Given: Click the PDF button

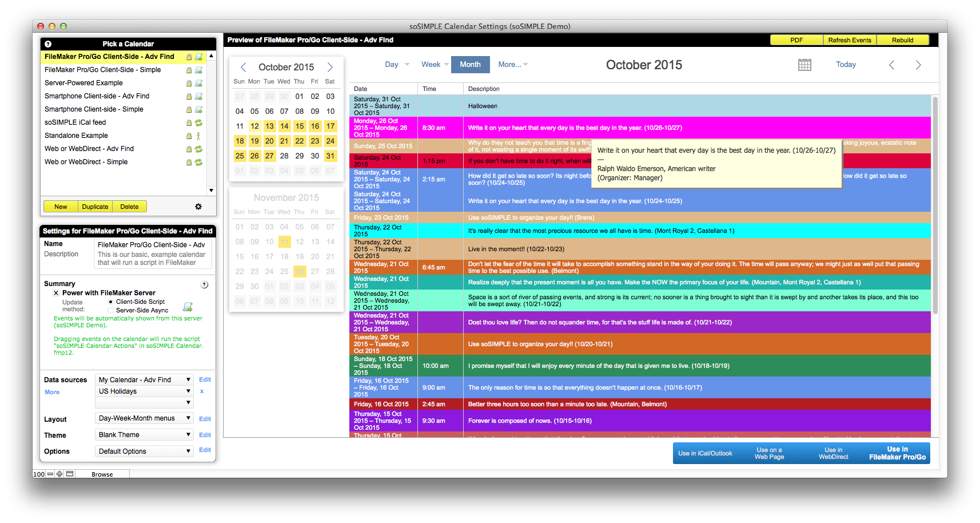Looking at the screenshot, I should (x=796, y=40).
